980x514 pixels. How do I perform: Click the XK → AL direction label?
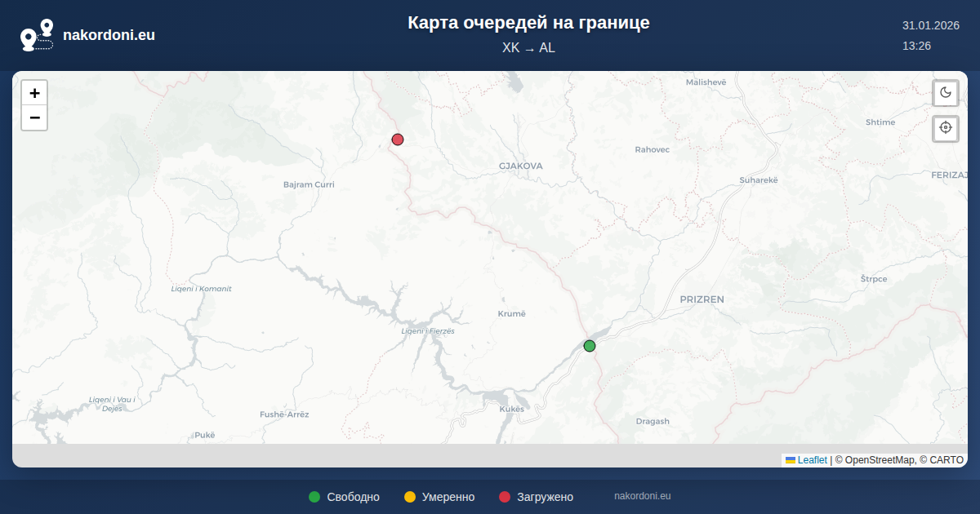pyautogui.click(x=528, y=48)
